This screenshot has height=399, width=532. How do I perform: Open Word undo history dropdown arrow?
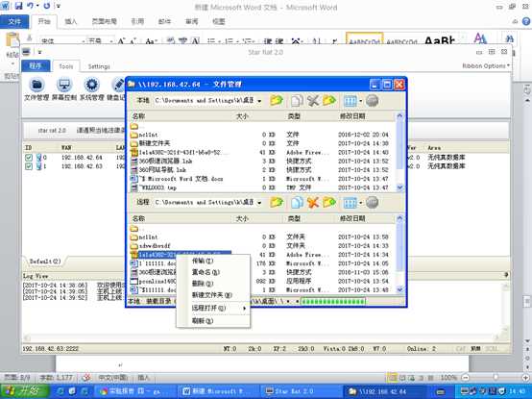coord(37,6)
